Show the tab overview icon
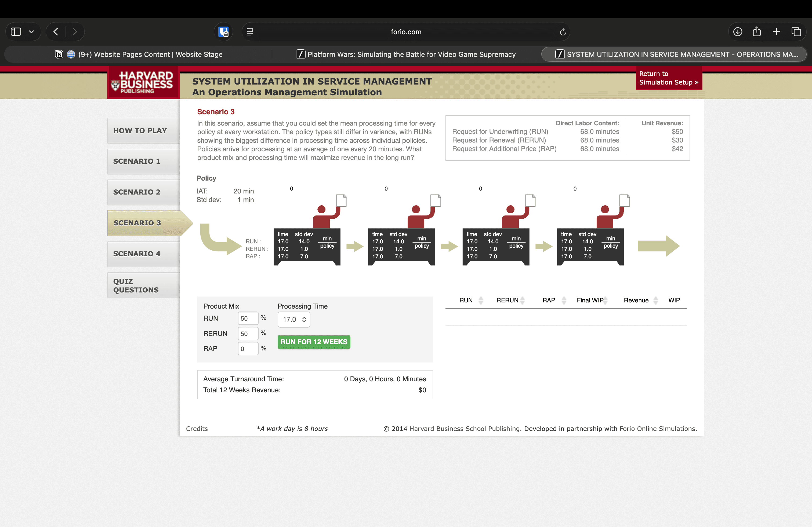Image resolution: width=812 pixels, height=527 pixels. (x=796, y=32)
